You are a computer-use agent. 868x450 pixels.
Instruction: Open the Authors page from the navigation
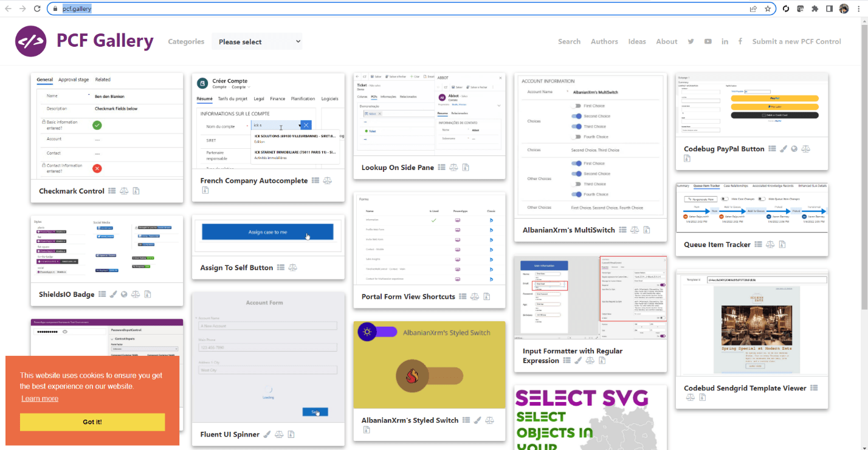[604, 41]
